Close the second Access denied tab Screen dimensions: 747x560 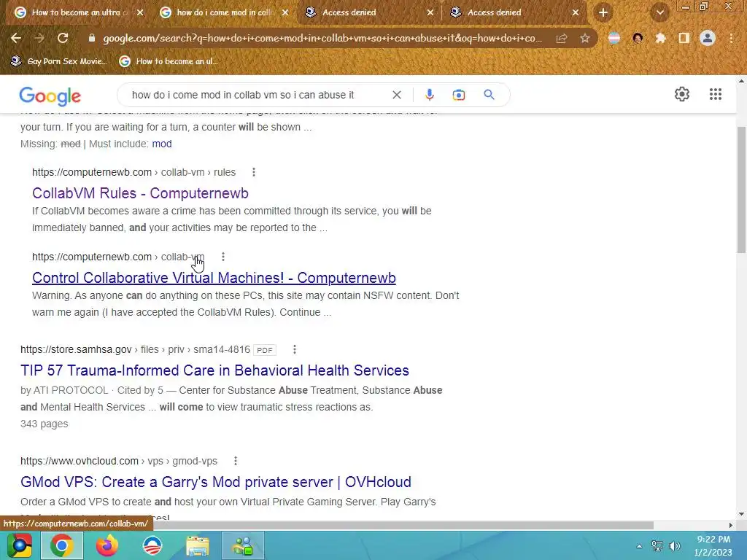tap(576, 12)
